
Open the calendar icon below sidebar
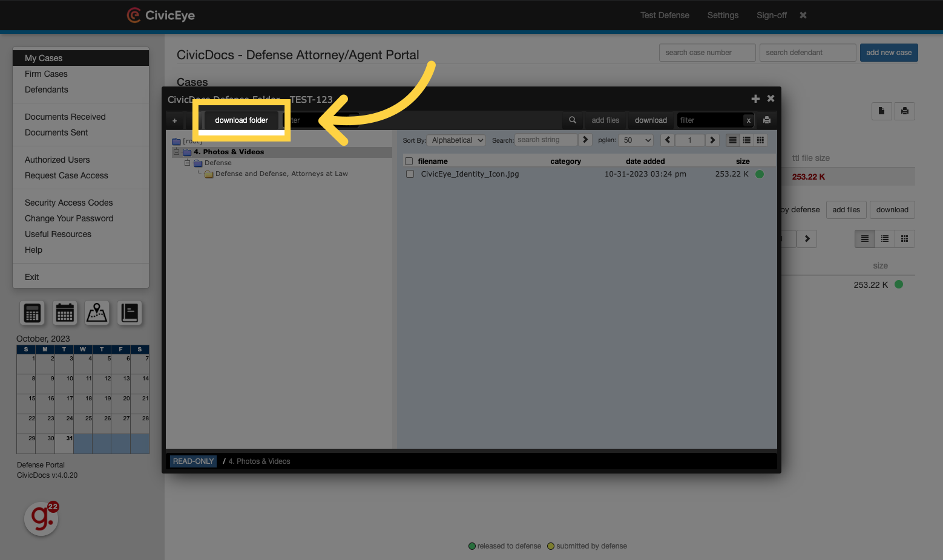(x=65, y=313)
